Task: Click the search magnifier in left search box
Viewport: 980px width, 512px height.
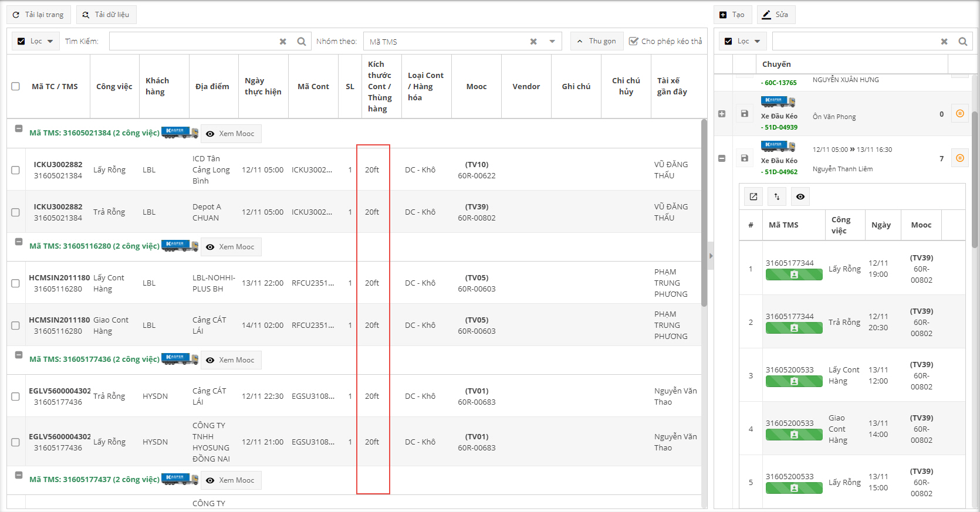Action: [301, 42]
